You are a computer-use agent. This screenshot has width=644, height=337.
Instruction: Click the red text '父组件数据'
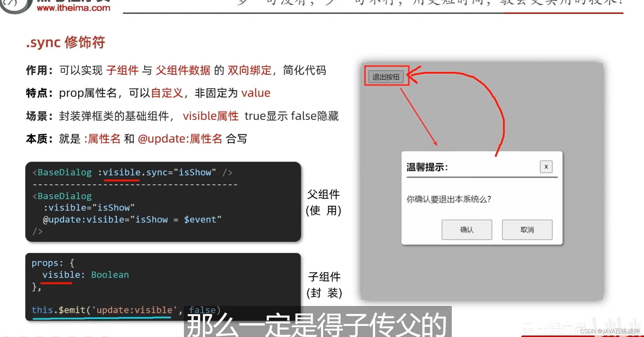click(x=183, y=70)
